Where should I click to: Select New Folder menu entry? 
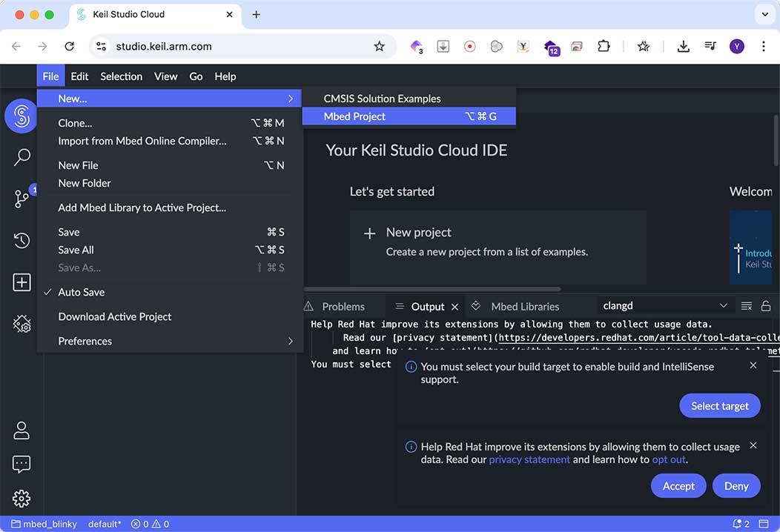tap(170, 183)
